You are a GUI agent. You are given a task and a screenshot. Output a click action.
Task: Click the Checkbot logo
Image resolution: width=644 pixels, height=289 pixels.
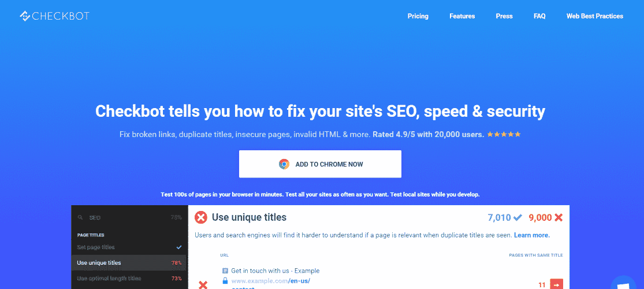point(54,16)
